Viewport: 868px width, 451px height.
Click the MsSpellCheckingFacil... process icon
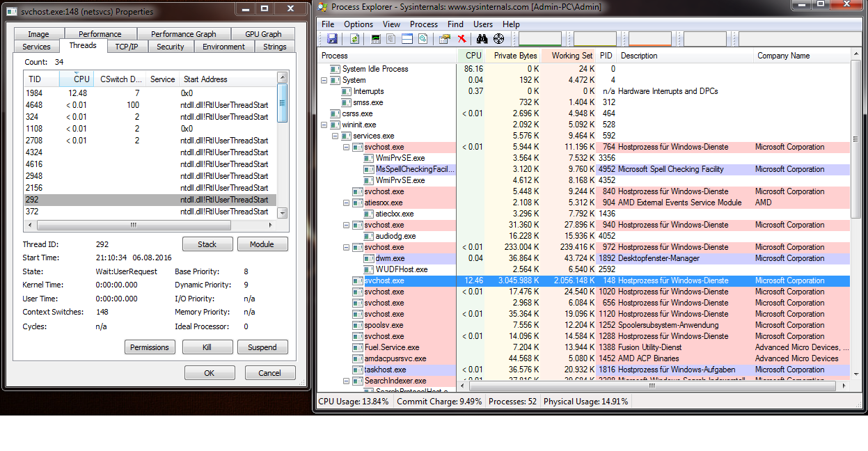[369, 169]
